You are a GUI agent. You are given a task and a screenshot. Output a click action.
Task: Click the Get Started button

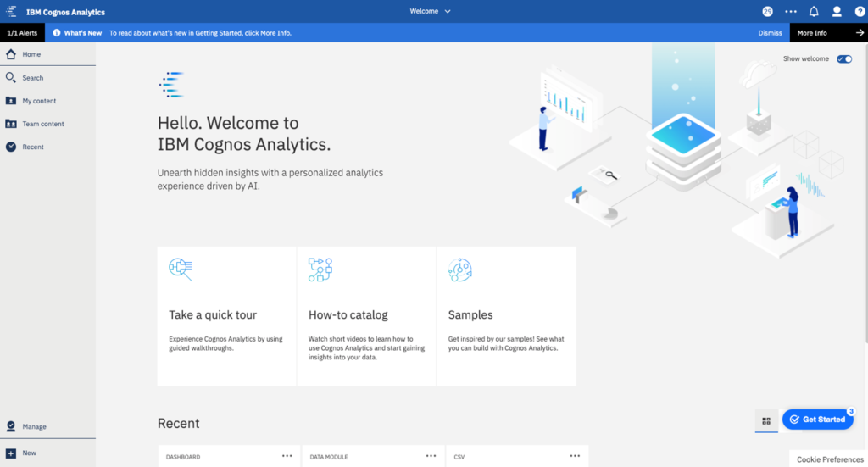pos(818,420)
